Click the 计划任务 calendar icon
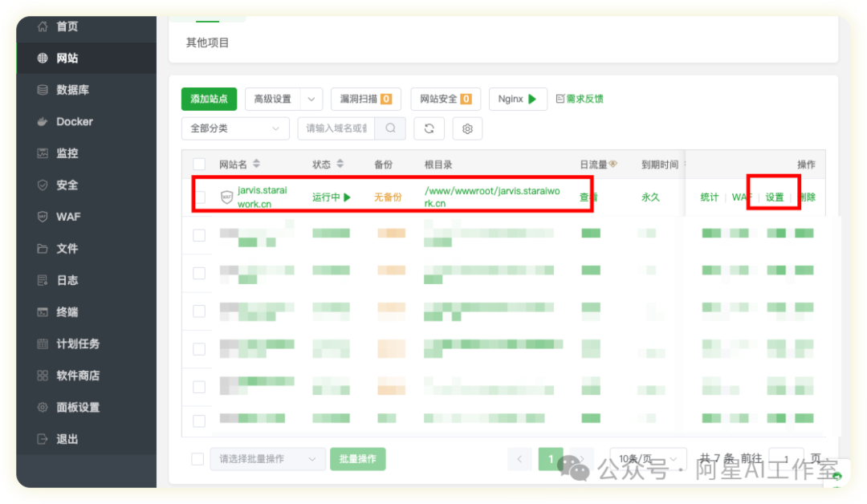 click(x=43, y=343)
